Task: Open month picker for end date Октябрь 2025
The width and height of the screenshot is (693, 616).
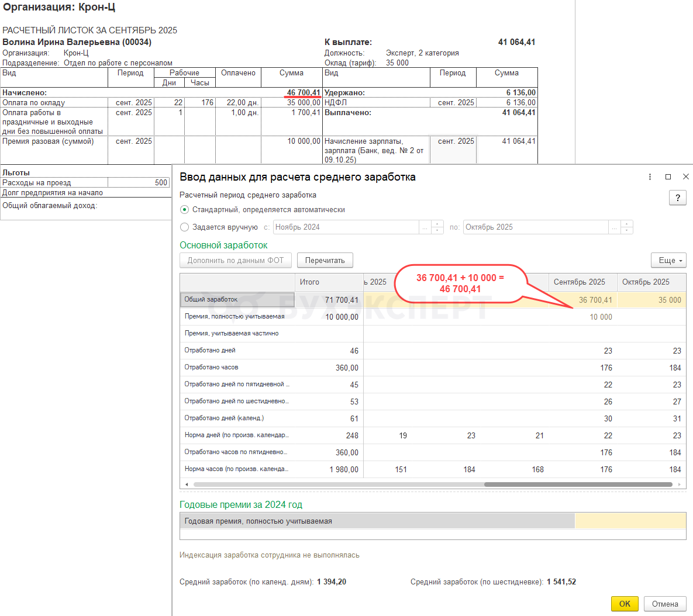Action: pos(614,227)
